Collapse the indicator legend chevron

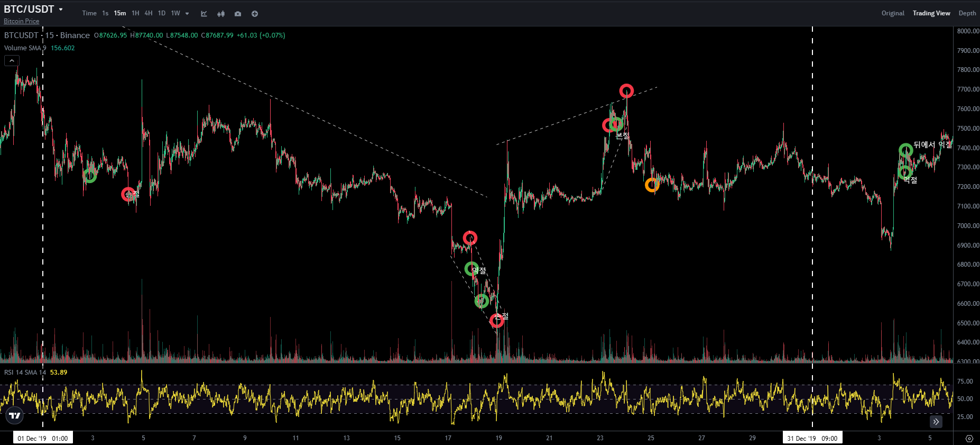pyautogui.click(x=12, y=61)
